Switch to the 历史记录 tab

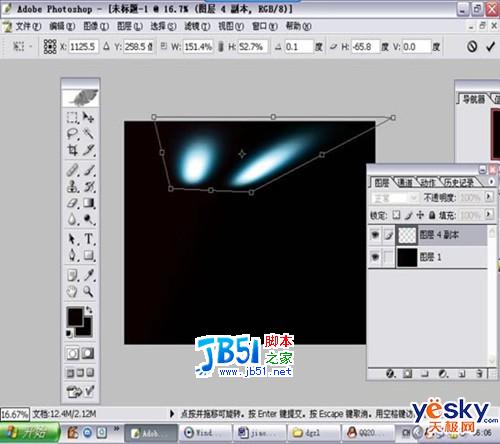point(459,182)
